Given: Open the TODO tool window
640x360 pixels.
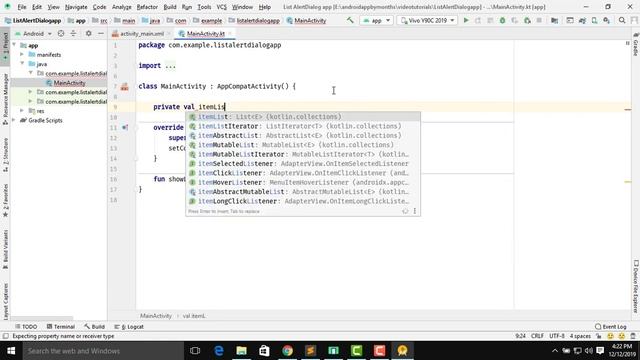Looking at the screenshot, I should pos(26,327).
